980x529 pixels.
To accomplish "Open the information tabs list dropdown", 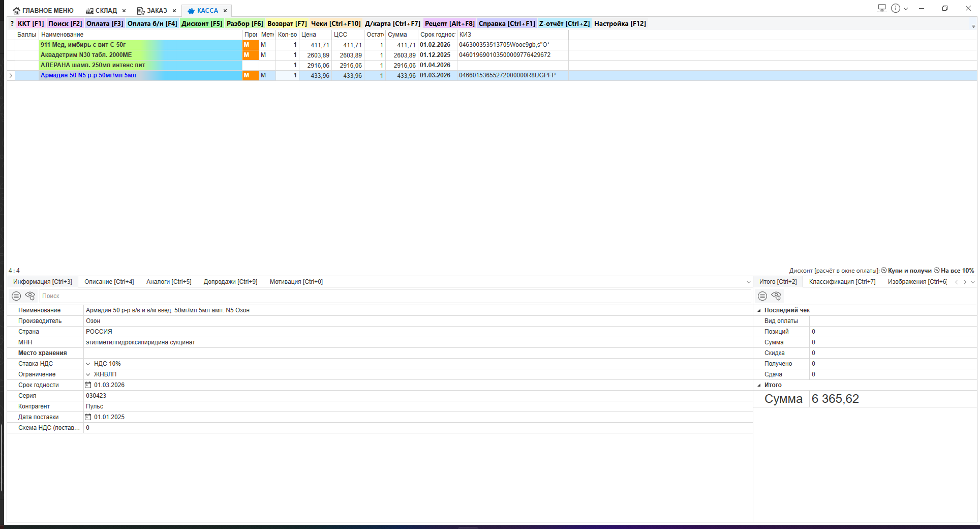I will [x=748, y=282].
